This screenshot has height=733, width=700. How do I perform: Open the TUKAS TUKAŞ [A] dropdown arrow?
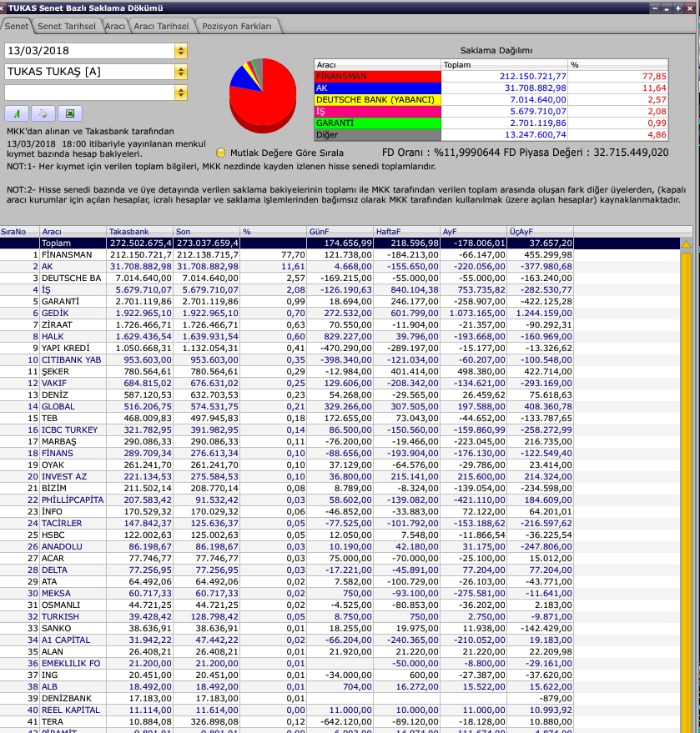click(181, 72)
